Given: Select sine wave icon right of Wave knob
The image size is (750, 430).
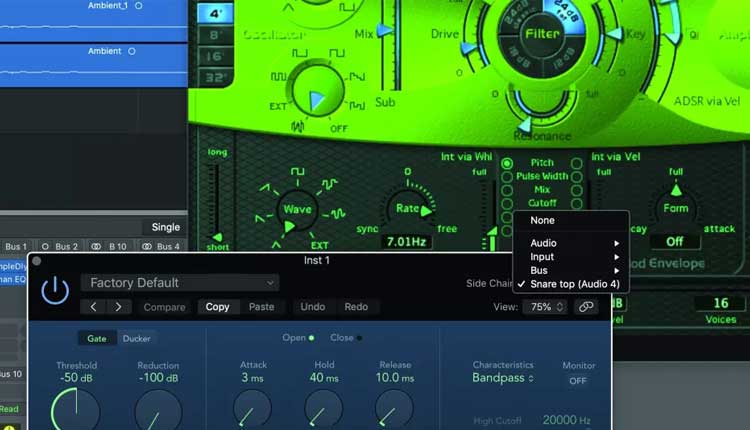Looking at the screenshot, I should [x=338, y=214].
